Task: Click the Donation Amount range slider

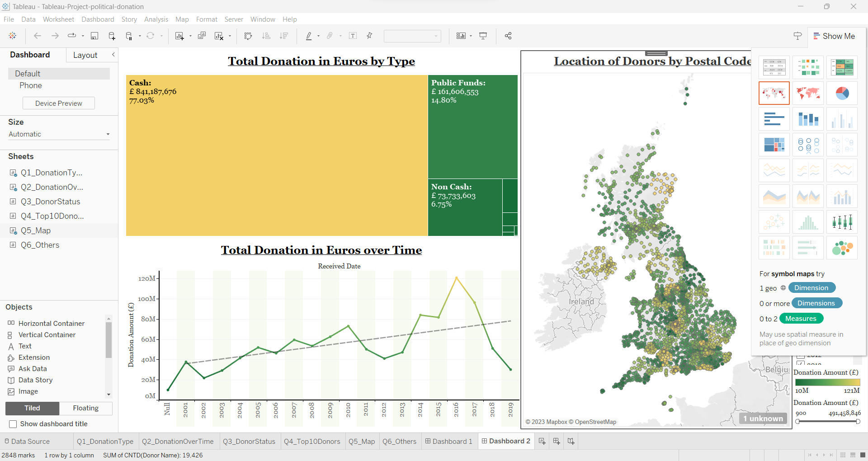Action: [827, 421]
